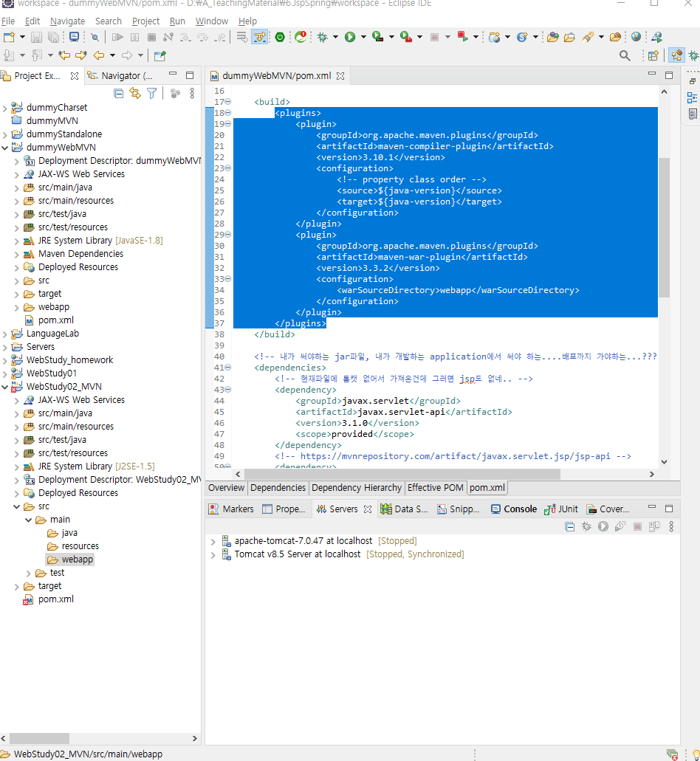Open the Back history dropdown arrow
The image size is (700, 761).
pyautogui.click(x=112, y=55)
